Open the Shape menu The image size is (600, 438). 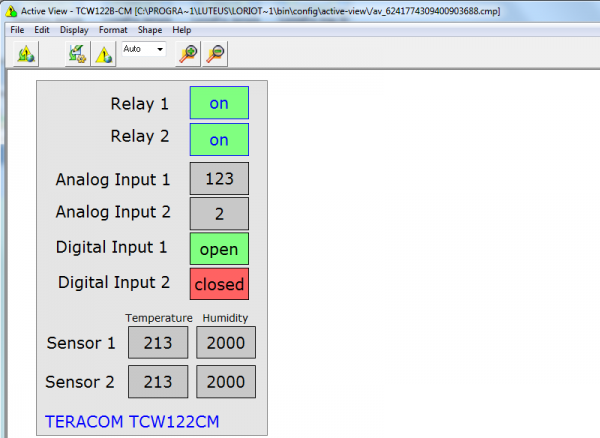point(150,30)
